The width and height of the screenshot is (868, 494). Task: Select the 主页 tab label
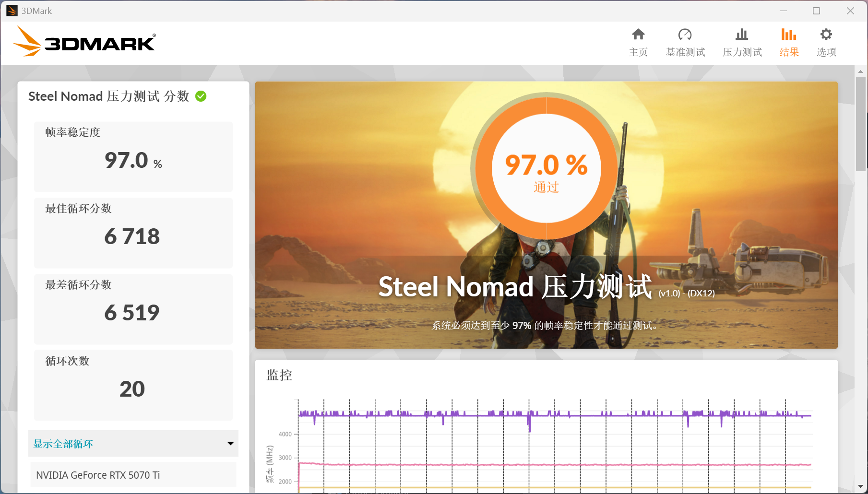pos(638,52)
